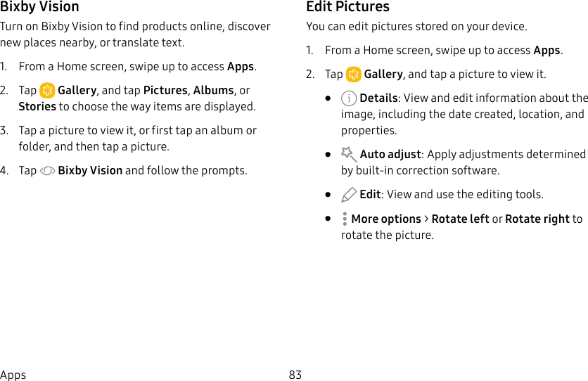Viewport: 588px width, 381px height.
Task: Click the bold Details label
Action: click(378, 98)
